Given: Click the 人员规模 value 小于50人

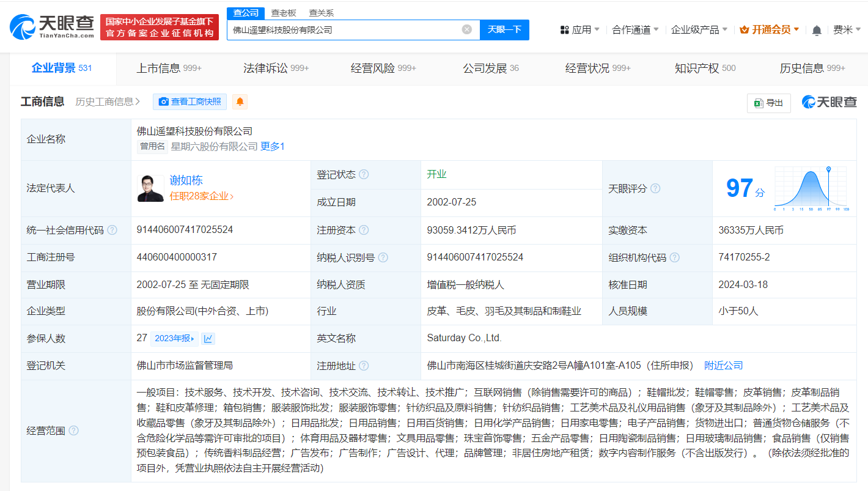Looking at the screenshot, I should click(x=738, y=311).
